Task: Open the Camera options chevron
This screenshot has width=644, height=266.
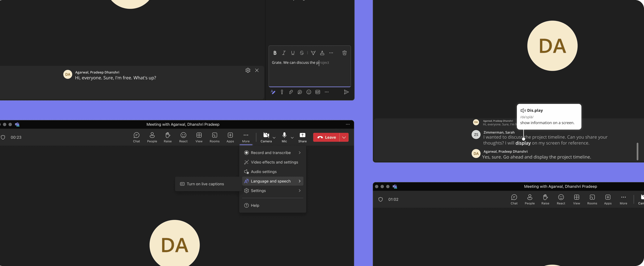Action: [274, 137]
